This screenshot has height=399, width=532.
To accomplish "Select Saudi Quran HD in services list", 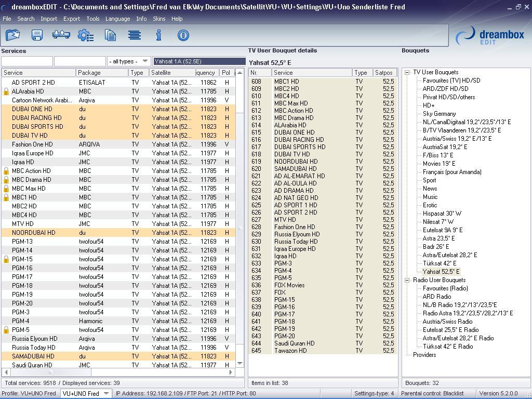I will tap(118, 365).
